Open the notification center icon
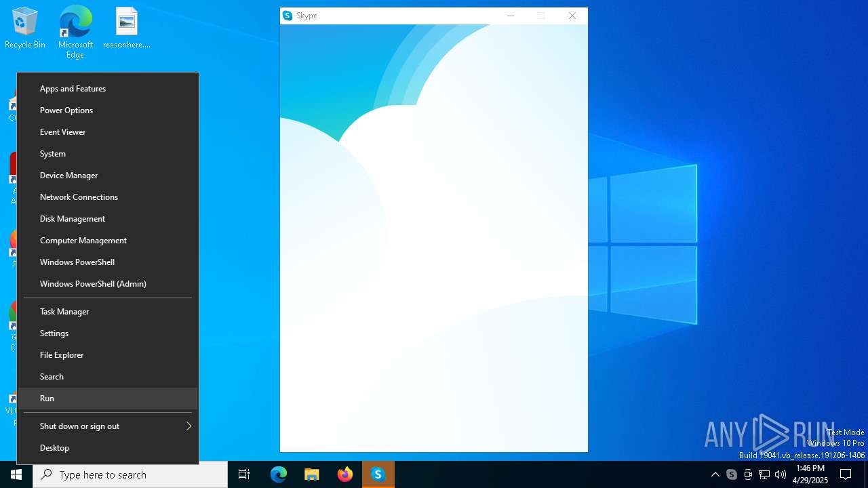 tap(846, 474)
